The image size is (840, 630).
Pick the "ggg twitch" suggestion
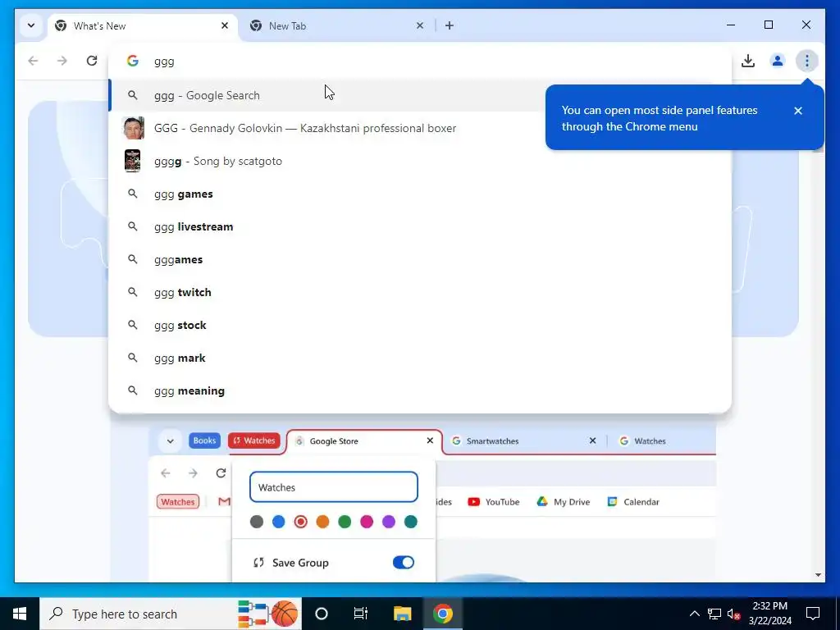[420, 292]
